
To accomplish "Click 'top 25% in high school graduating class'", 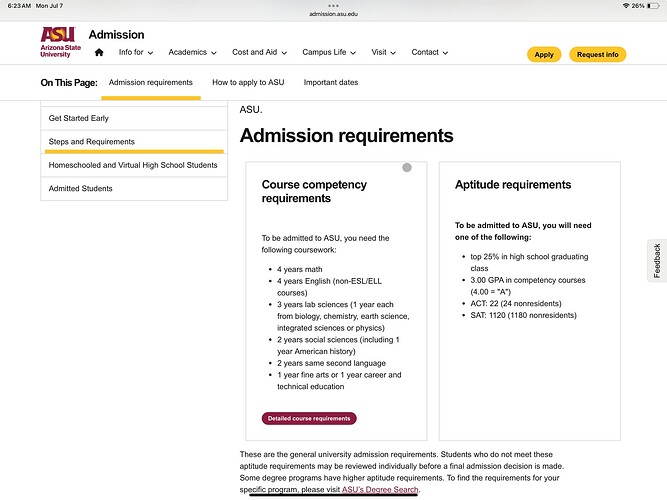I will [529, 263].
